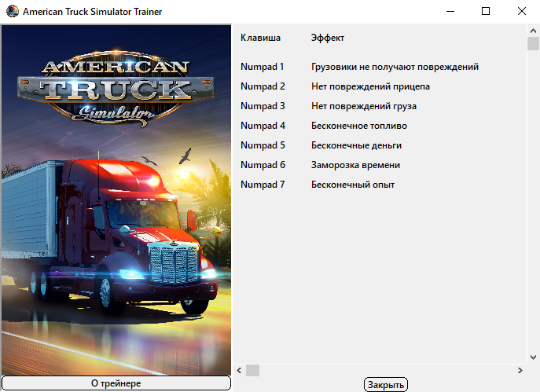Click the 'Numpad 6' key label
Image resolution: width=540 pixels, height=392 pixels.
pyautogui.click(x=263, y=165)
